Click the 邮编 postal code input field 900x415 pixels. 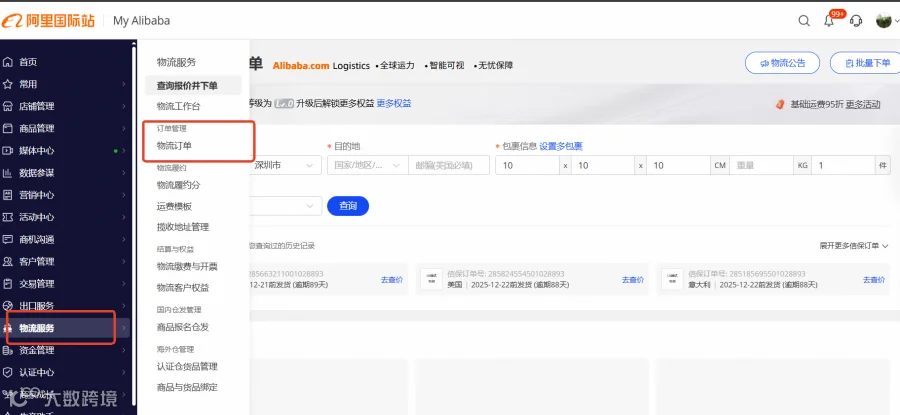[x=449, y=165]
